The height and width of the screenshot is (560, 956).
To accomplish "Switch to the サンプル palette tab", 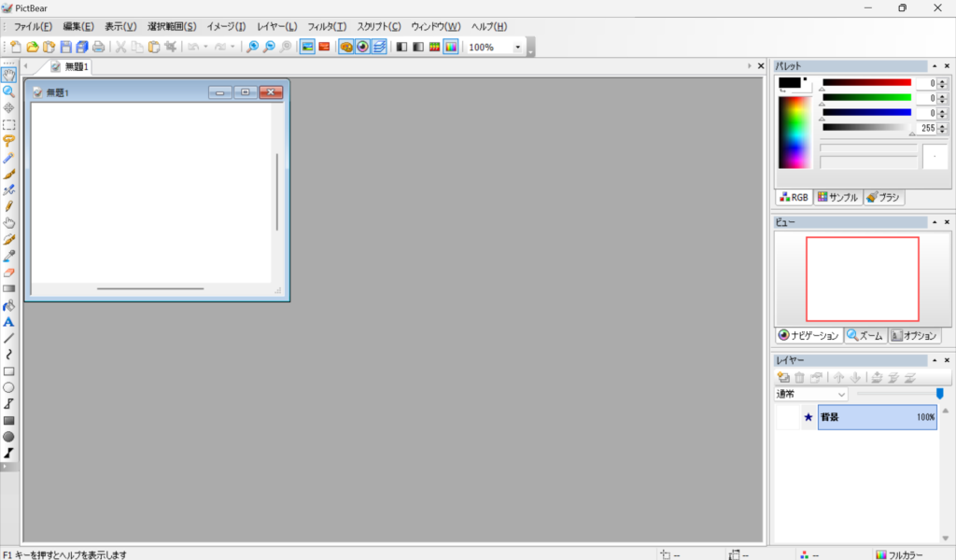I will tap(836, 198).
